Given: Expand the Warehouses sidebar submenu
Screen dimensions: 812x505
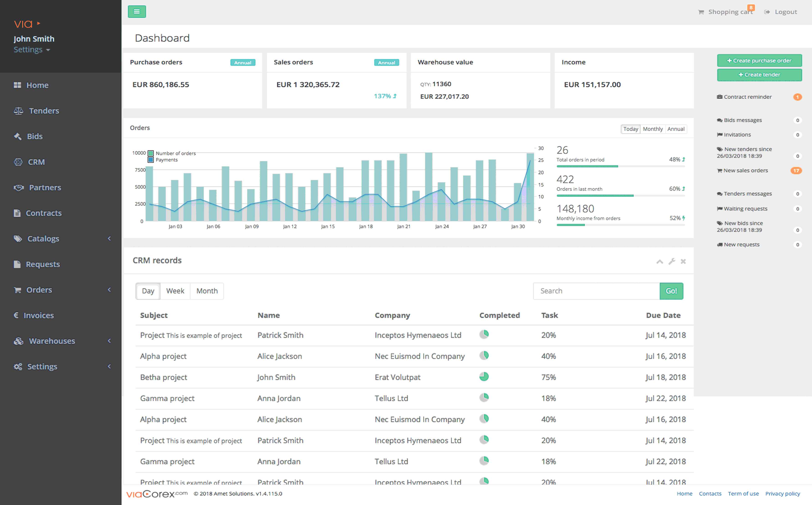Looking at the screenshot, I should pos(109,341).
